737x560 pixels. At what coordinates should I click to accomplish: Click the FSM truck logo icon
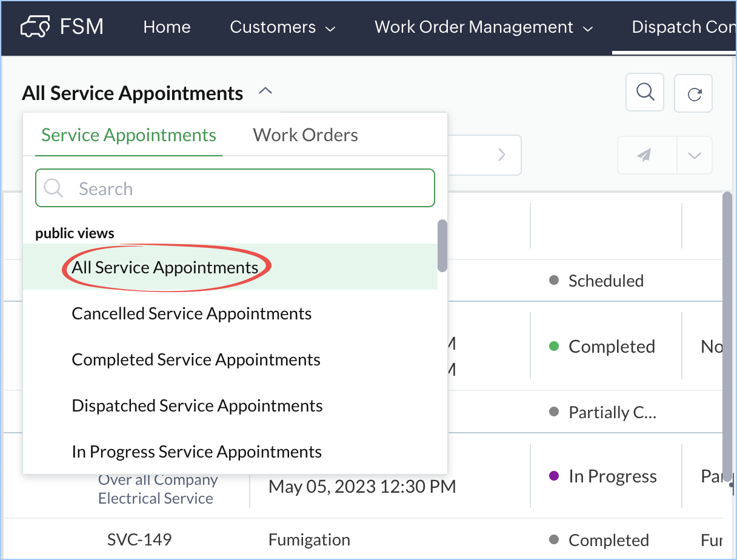pyautogui.click(x=36, y=27)
